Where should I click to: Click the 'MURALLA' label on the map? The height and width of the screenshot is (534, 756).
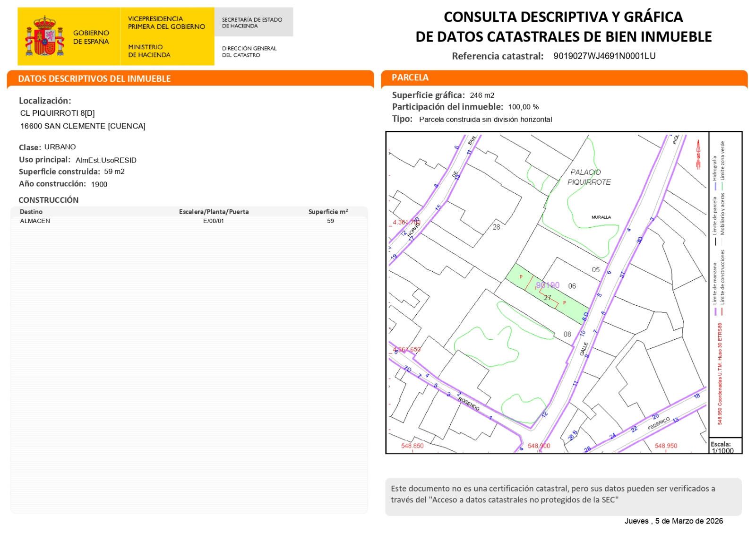click(601, 217)
